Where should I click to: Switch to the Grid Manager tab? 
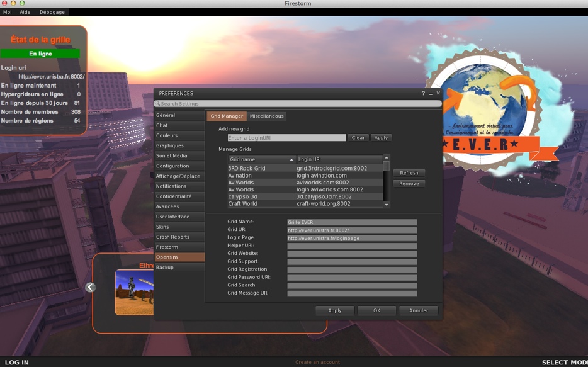227,116
